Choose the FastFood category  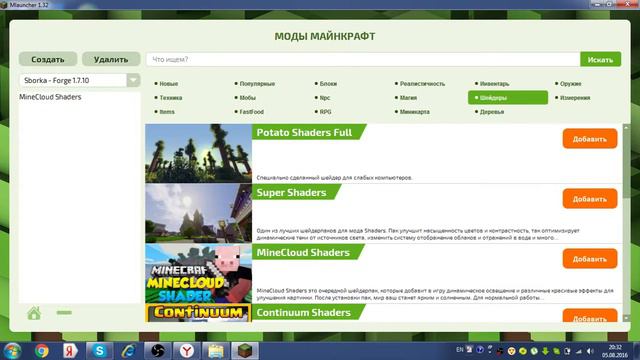[x=251, y=112]
